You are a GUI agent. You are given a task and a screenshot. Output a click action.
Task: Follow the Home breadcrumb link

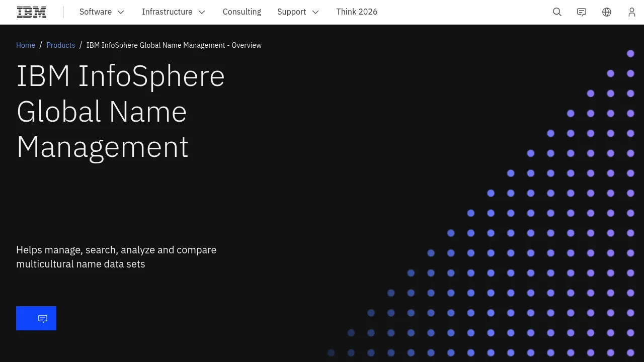[26, 45]
